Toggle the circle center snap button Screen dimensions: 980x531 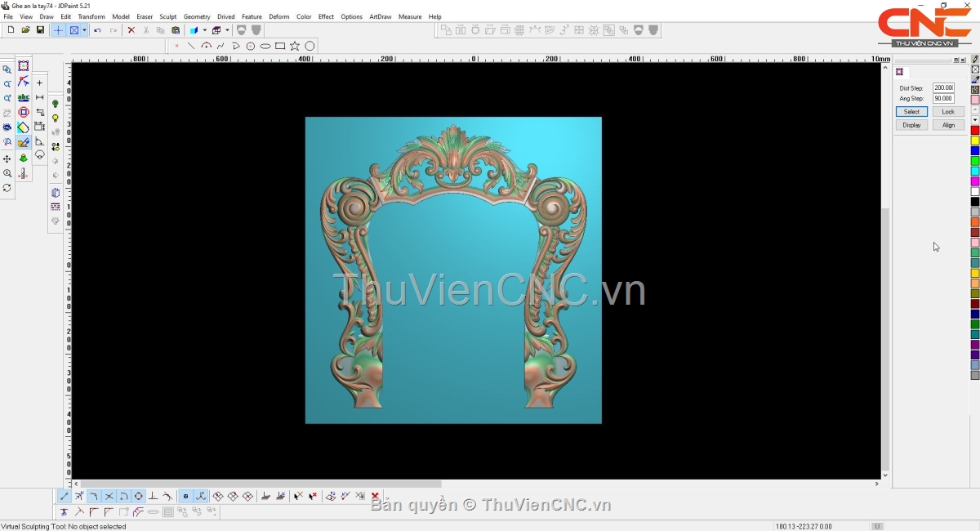click(x=138, y=497)
